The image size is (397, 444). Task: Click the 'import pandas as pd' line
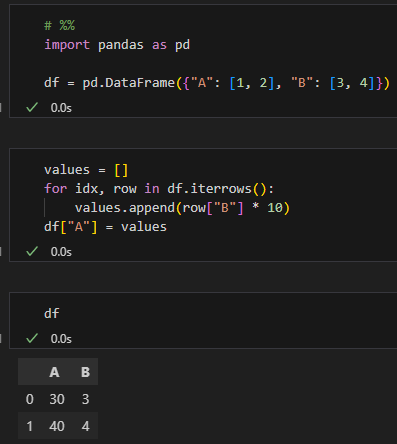117,45
